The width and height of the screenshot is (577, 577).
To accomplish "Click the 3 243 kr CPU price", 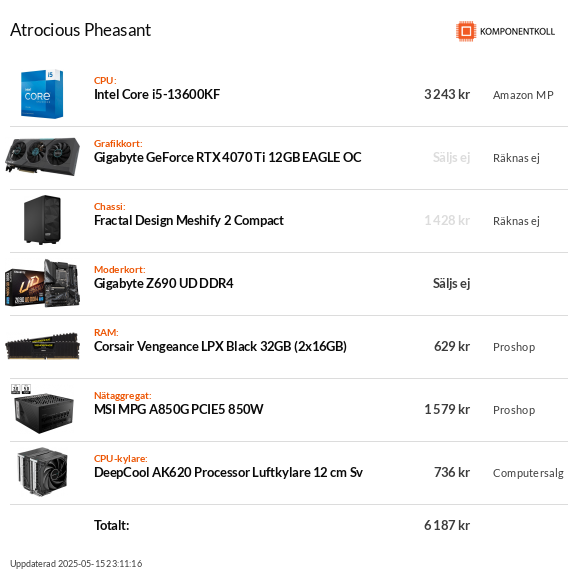I will click(447, 95).
